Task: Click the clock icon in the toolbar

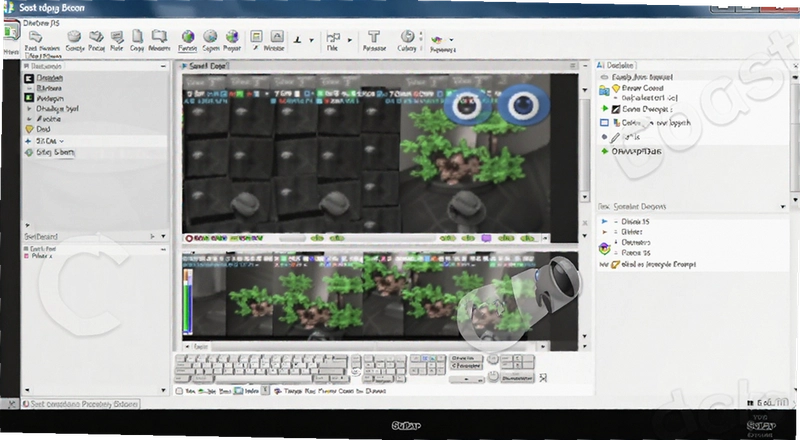Action: click(x=407, y=36)
